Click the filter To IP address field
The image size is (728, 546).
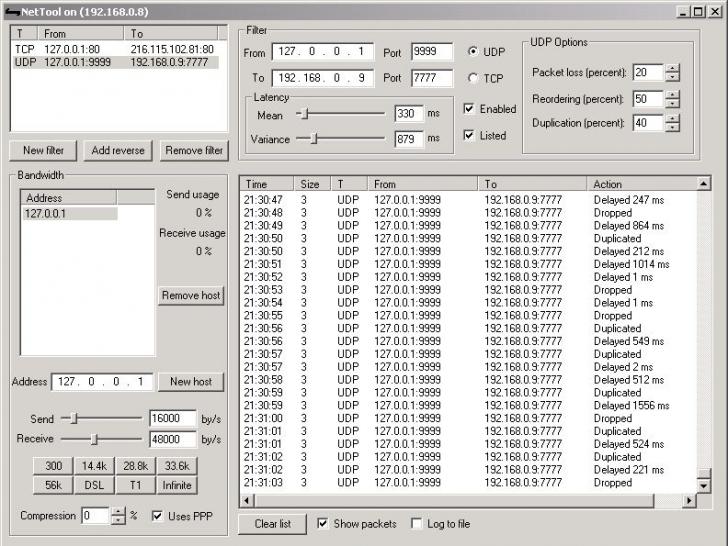(323, 78)
